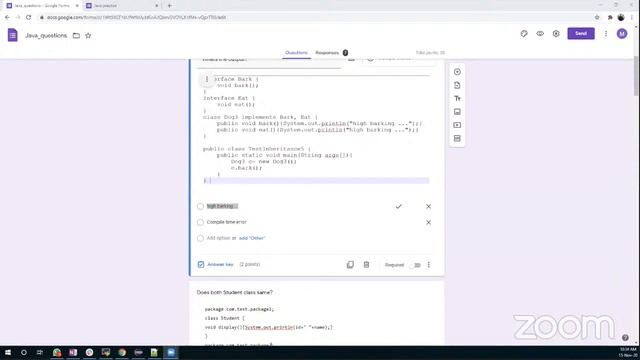Open question's three-dot options menu
Image resolution: width=640 pixels, height=360 pixels.
click(x=429, y=265)
